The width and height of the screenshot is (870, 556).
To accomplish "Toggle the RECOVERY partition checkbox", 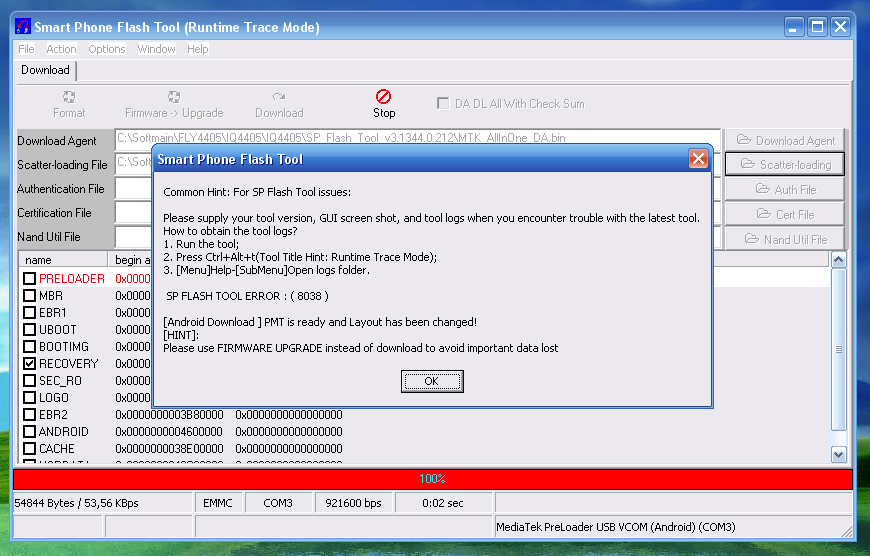I will click(x=30, y=364).
